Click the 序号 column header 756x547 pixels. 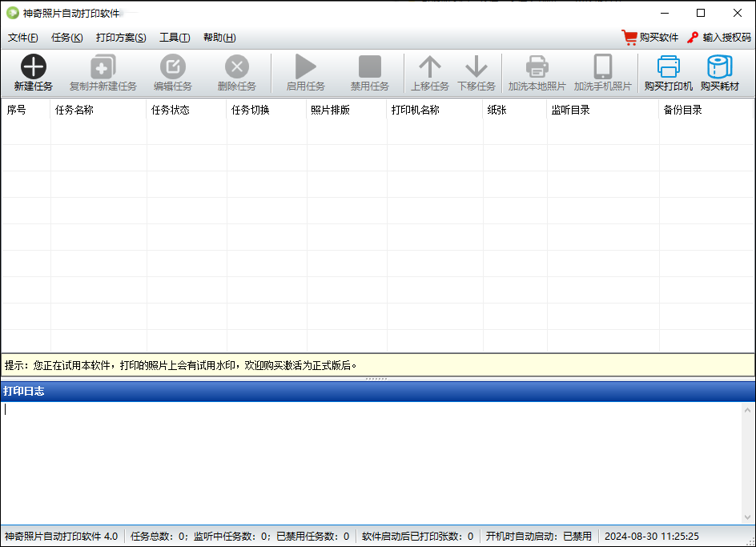[26, 110]
